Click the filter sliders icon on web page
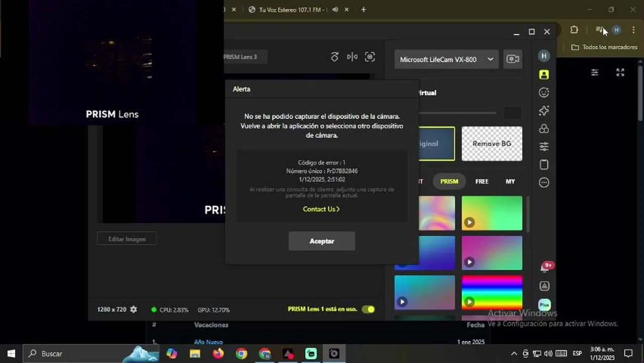 [595, 73]
